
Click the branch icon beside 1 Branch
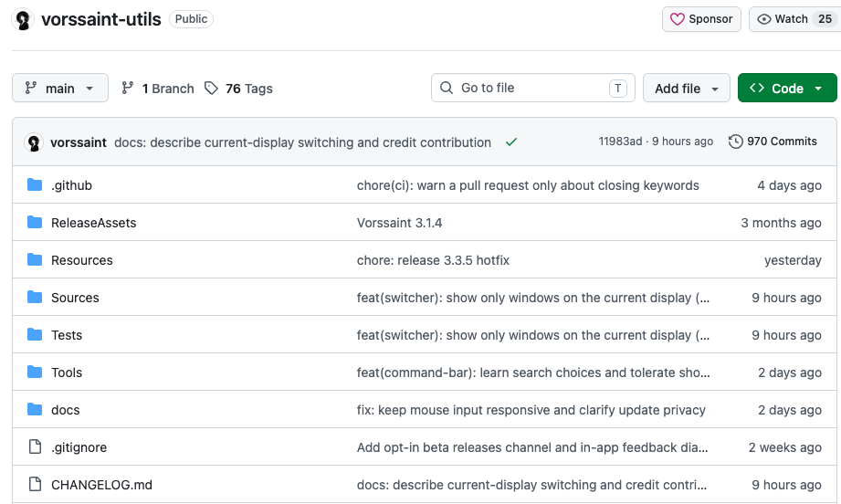click(x=127, y=88)
